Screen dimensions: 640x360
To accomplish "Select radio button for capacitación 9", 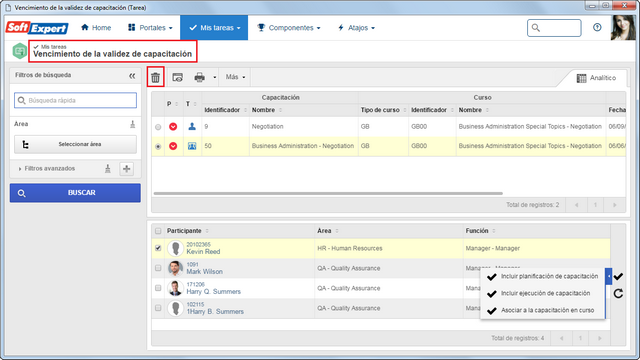I will coord(158,127).
